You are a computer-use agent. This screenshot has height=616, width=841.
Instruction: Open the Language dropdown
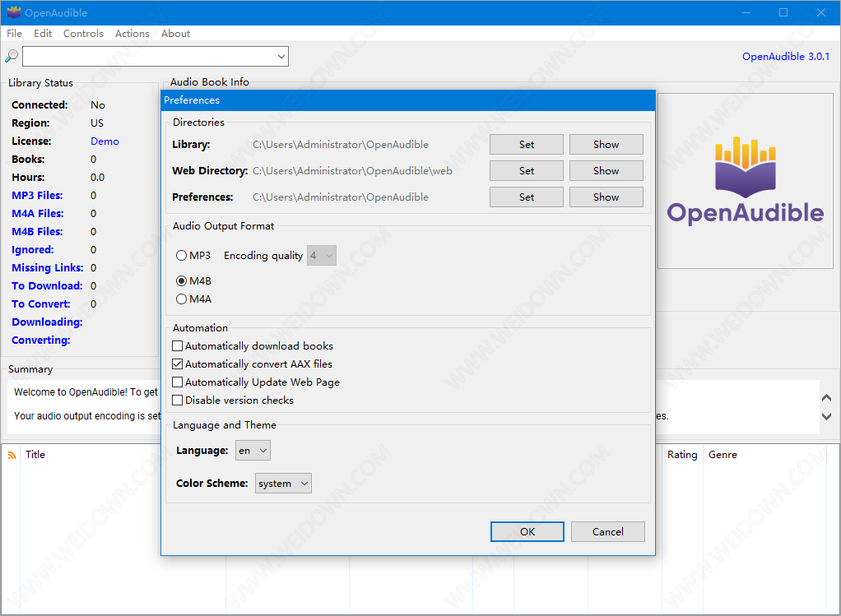(253, 451)
